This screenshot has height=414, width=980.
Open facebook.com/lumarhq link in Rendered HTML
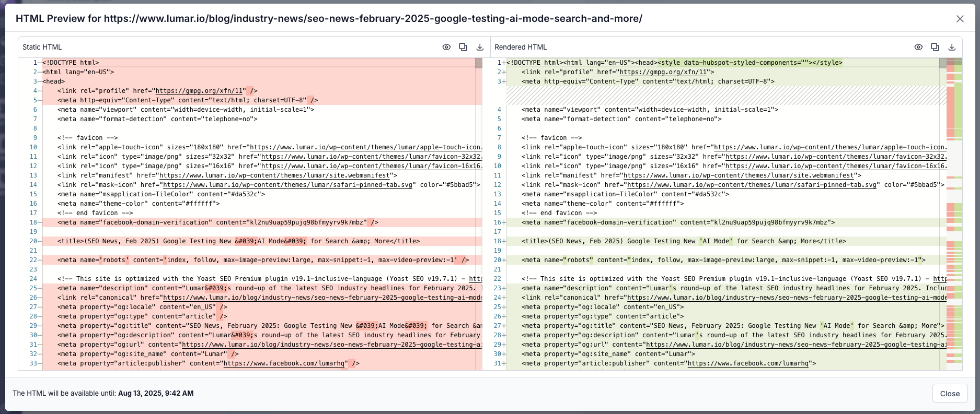(748, 363)
